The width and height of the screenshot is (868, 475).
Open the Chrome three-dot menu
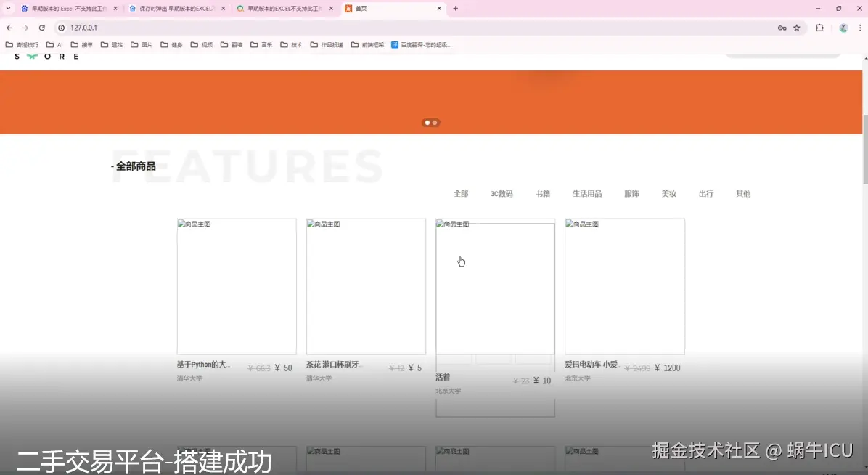point(860,28)
